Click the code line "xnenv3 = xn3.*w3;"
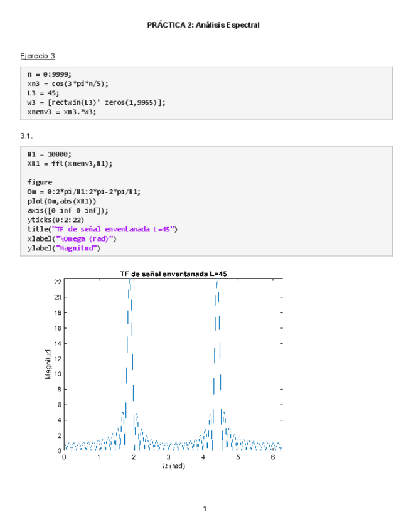Screen dimensions: 411x532 [x=61, y=112]
